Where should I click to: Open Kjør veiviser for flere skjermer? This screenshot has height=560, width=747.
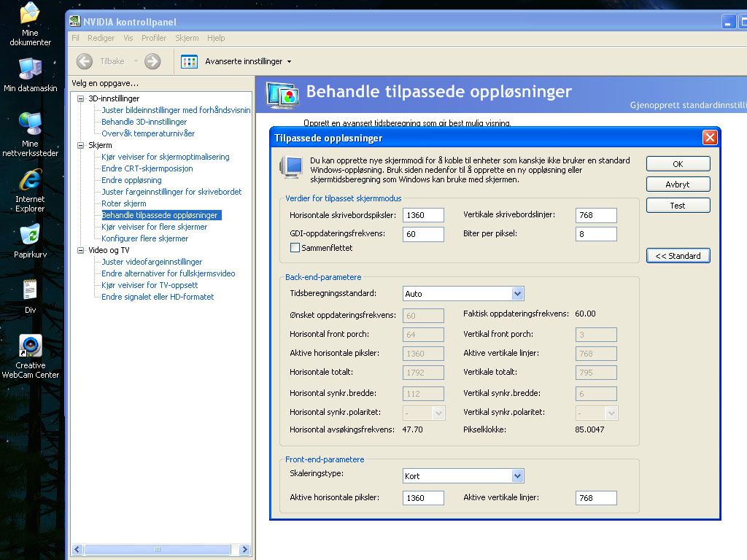point(155,227)
